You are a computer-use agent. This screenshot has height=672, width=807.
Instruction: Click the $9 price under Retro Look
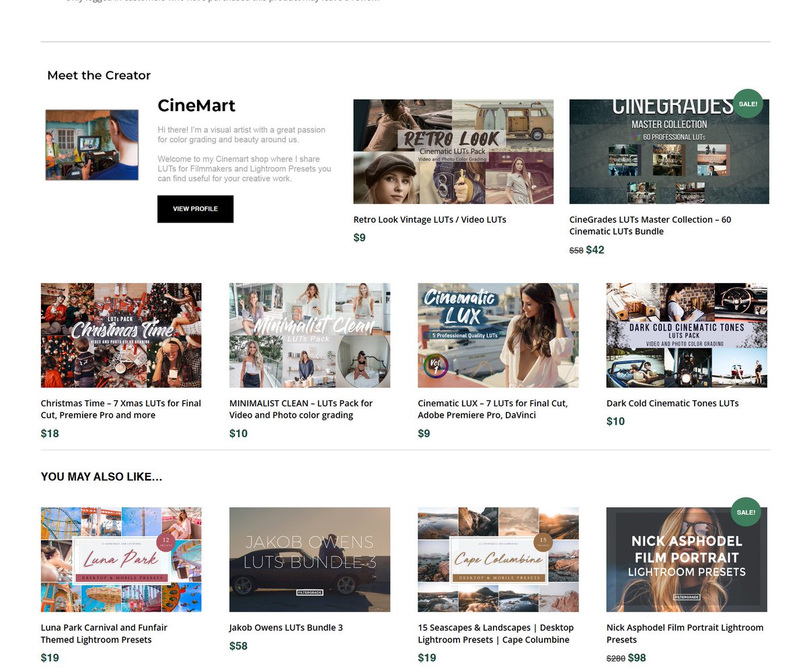click(360, 237)
